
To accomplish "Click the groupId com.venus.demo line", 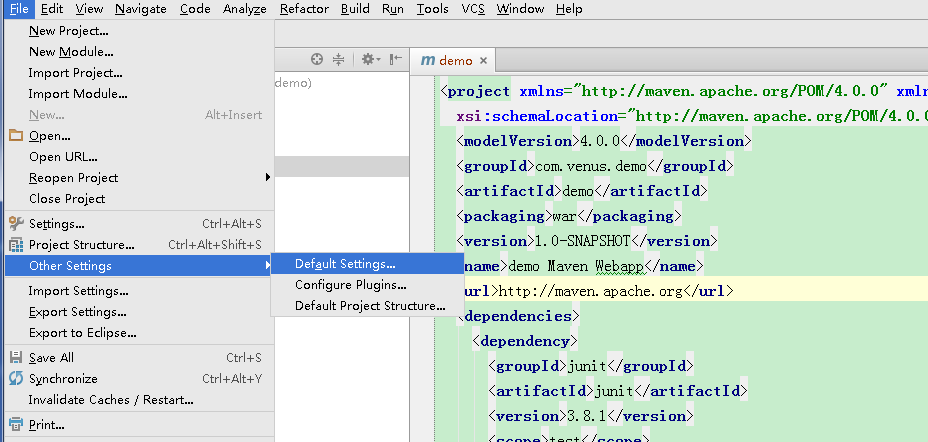I will 595,166.
